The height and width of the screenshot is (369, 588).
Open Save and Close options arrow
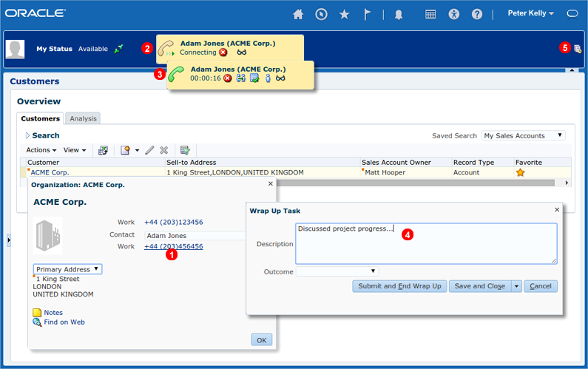pos(516,286)
